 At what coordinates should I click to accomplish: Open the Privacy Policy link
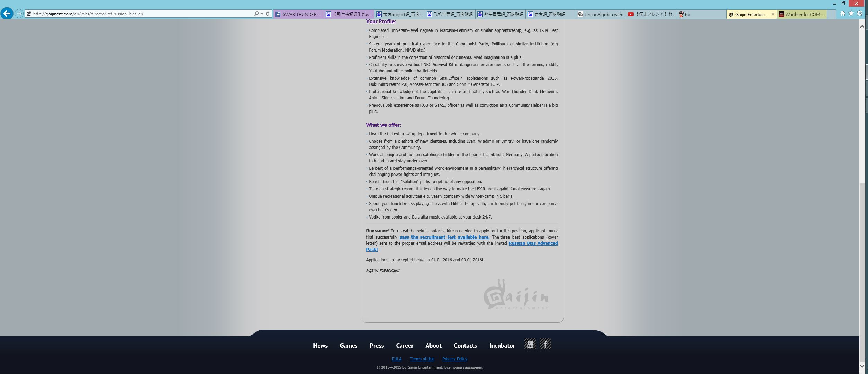pos(454,359)
